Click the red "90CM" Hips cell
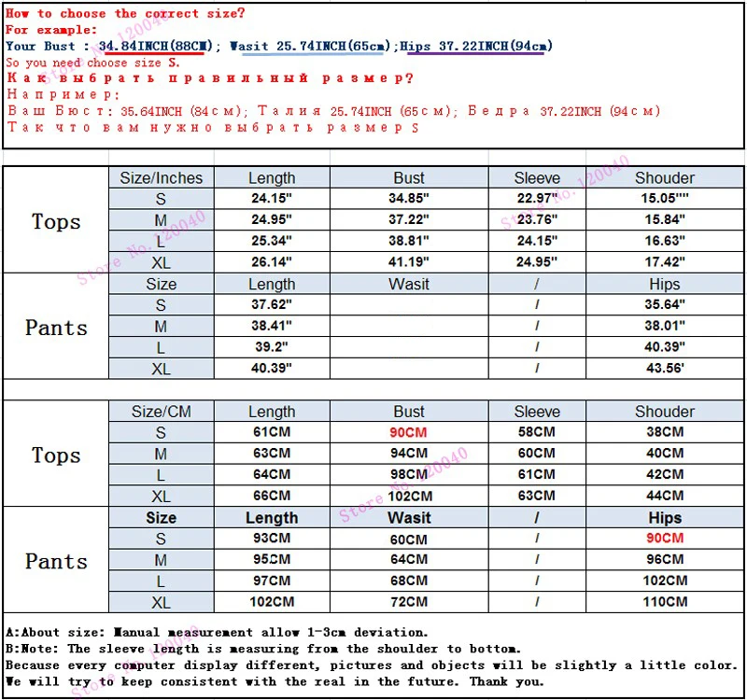Viewport: 747px width, 700px height. (x=665, y=539)
